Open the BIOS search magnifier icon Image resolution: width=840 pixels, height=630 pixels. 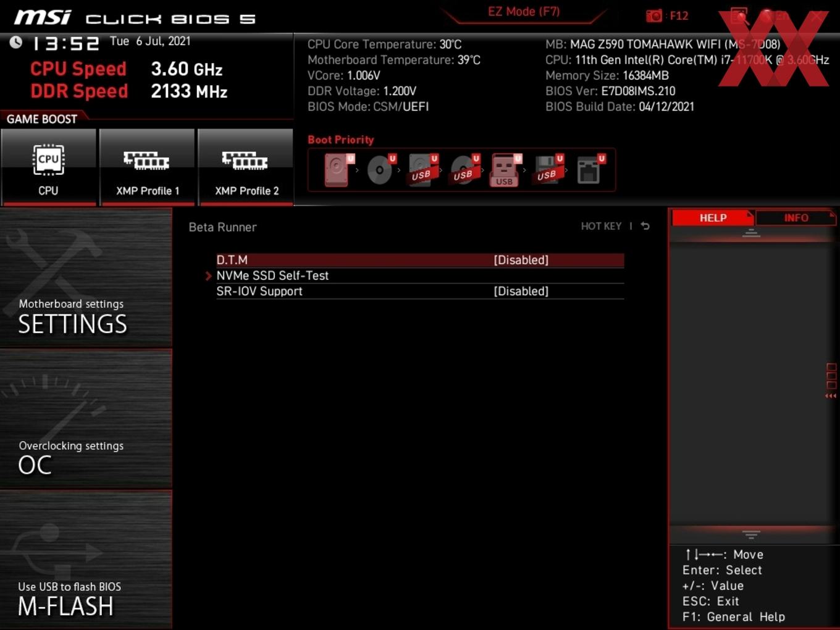[739, 16]
